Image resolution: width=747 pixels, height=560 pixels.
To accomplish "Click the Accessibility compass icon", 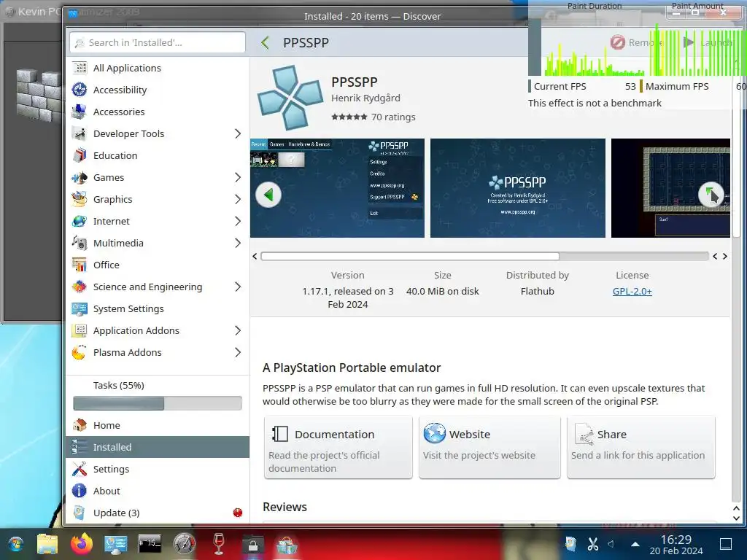I will [x=80, y=90].
